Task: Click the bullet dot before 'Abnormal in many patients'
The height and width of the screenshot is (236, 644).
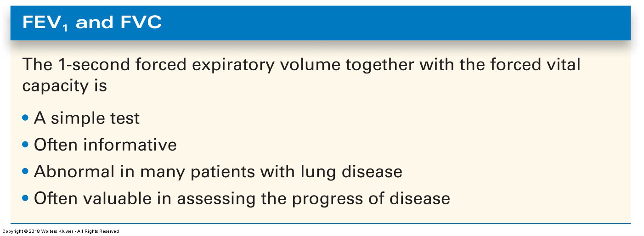Action: point(25,172)
